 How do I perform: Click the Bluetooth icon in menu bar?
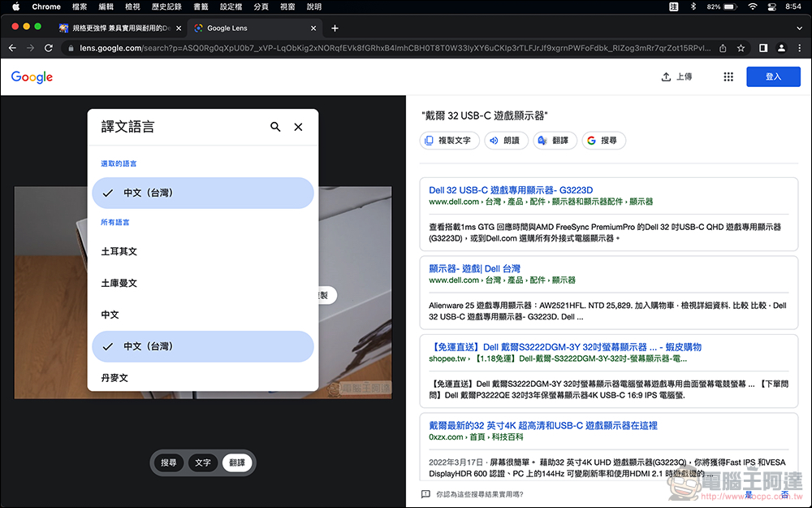coord(693,7)
